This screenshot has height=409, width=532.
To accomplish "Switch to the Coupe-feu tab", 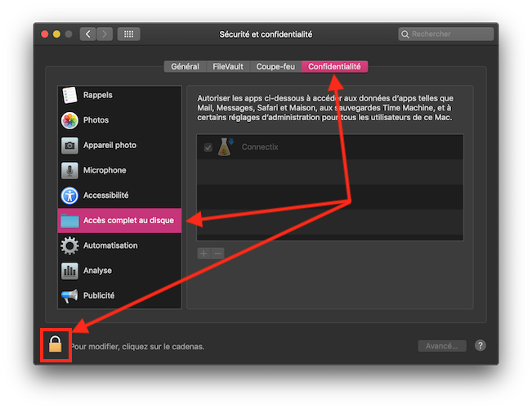I will coord(276,66).
